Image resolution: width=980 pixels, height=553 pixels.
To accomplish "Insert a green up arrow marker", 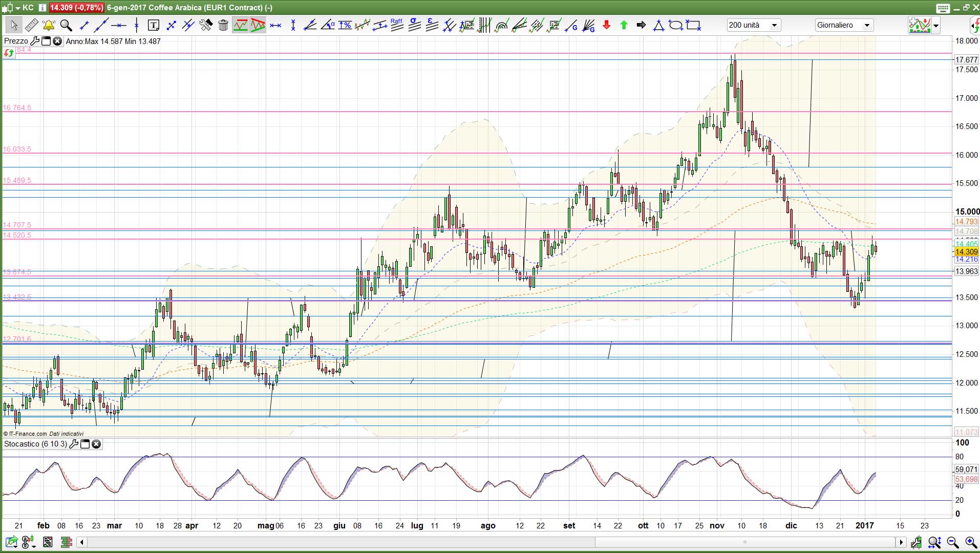I will (624, 25).
